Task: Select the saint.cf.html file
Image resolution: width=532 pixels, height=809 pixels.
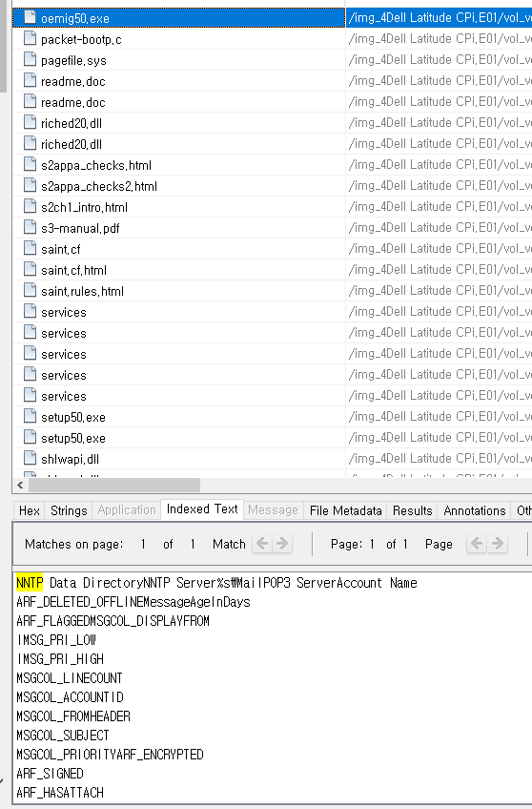Action: 73,270
